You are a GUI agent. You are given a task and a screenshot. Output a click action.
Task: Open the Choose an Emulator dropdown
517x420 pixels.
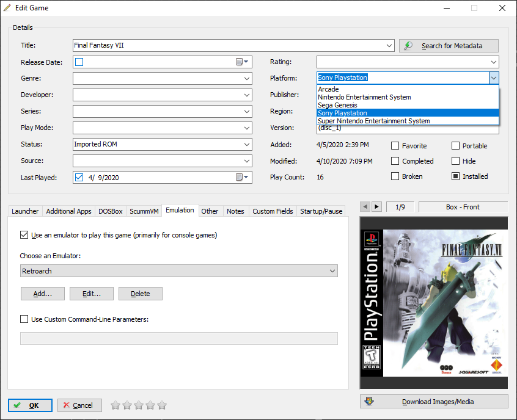click(x=332, y=271)
